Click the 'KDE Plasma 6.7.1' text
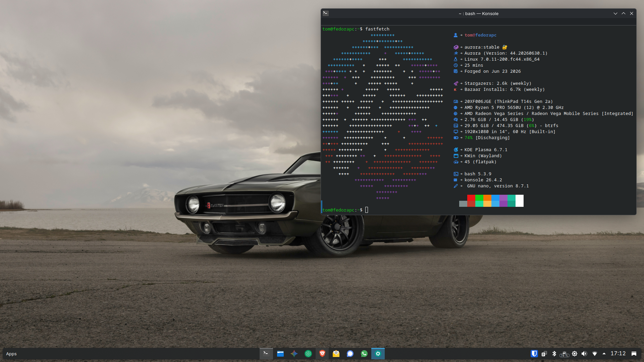This screenshot has height=362, width=644. [486, 150]
